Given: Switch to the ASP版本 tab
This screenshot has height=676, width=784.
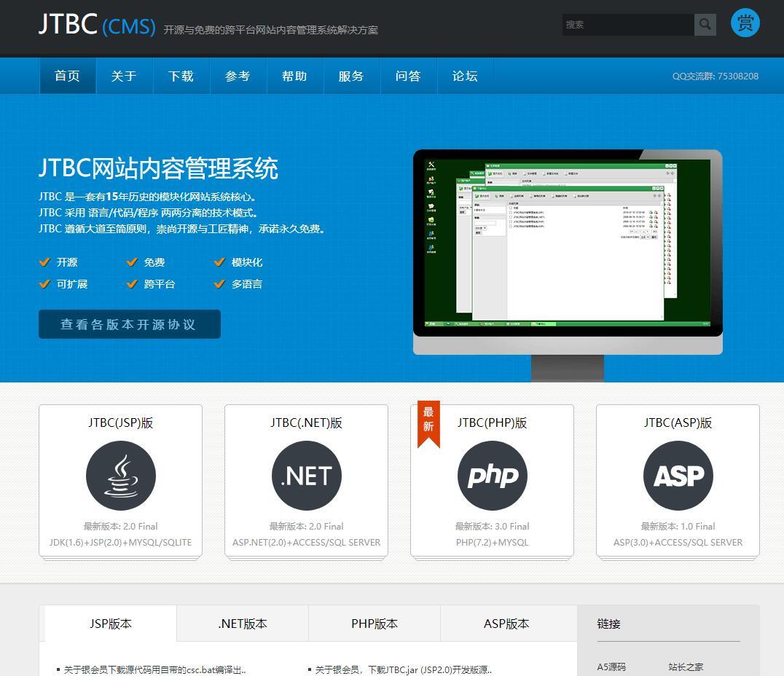Looking at the screenshot, I should pos(506,624).
